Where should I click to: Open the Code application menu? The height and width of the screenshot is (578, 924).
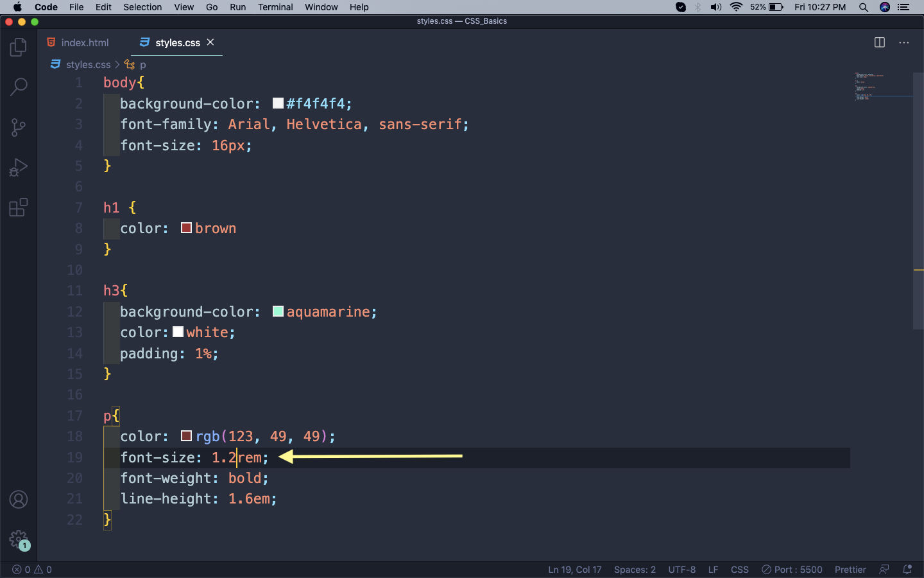[x=46, y=7]
